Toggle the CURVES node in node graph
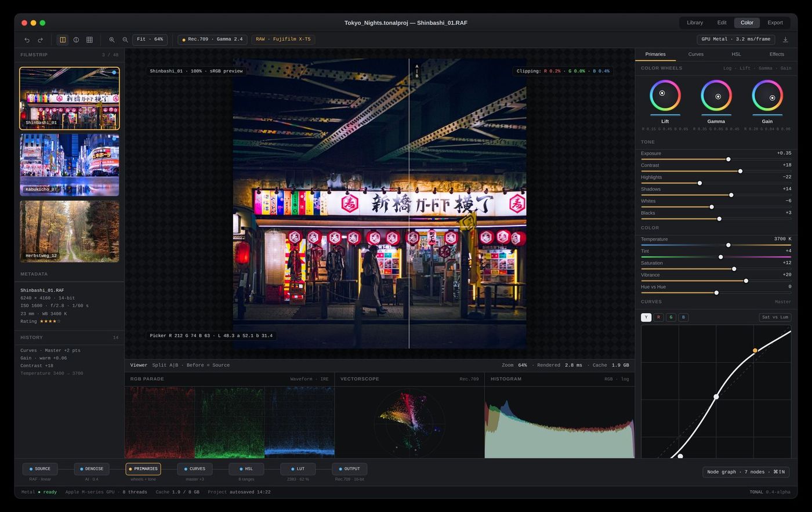Screen dimensions: 812x512 (x=195, y=469)
